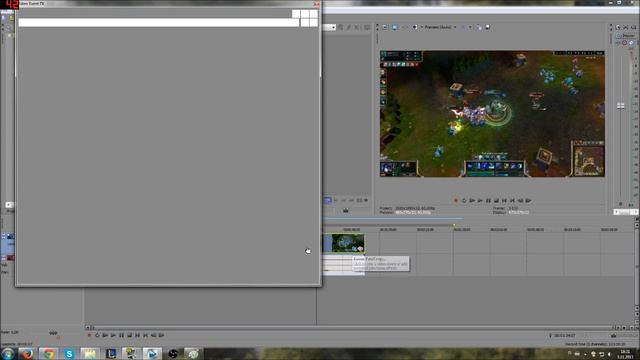Click the Master label in the mixer panel
640x360 pixels.
pyautogui.click(x=629, y=36)
